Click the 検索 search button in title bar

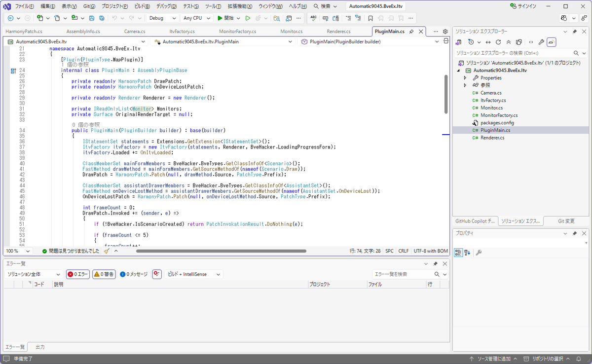coord(326,6)
